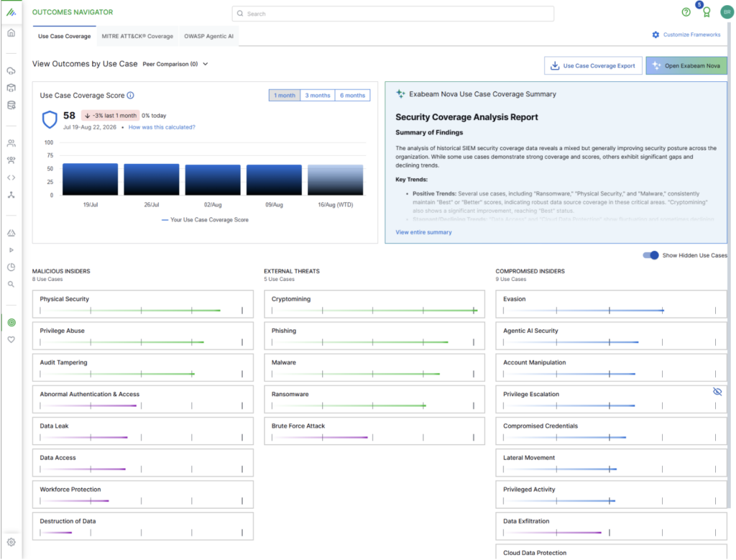Open the Compromised Credentials card

(611, 431)
